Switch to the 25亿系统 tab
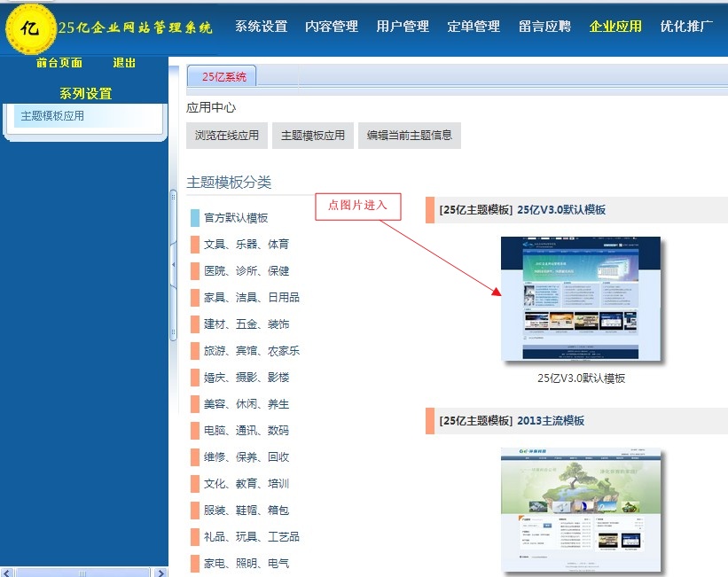The width and height of the screenshot is (728, 577). pyautogui.click(x=222, y=76)
